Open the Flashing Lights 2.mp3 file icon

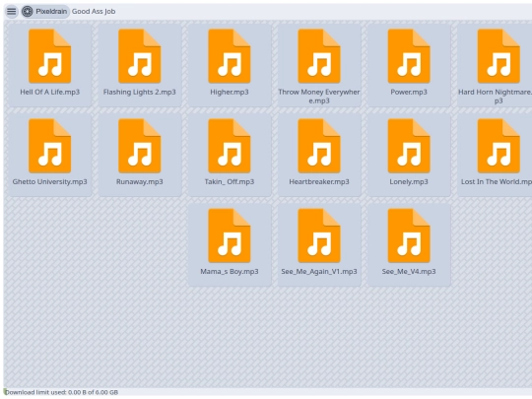click(140, 56)
